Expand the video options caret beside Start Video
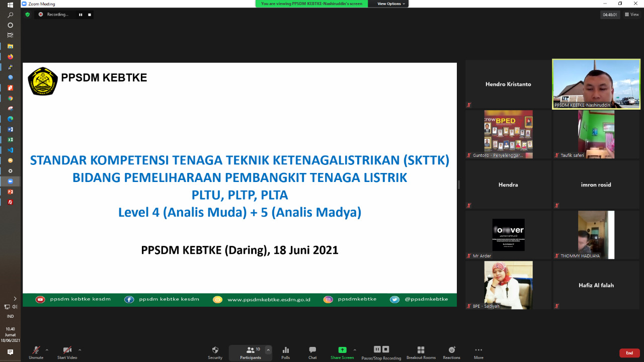 (79, 350)
